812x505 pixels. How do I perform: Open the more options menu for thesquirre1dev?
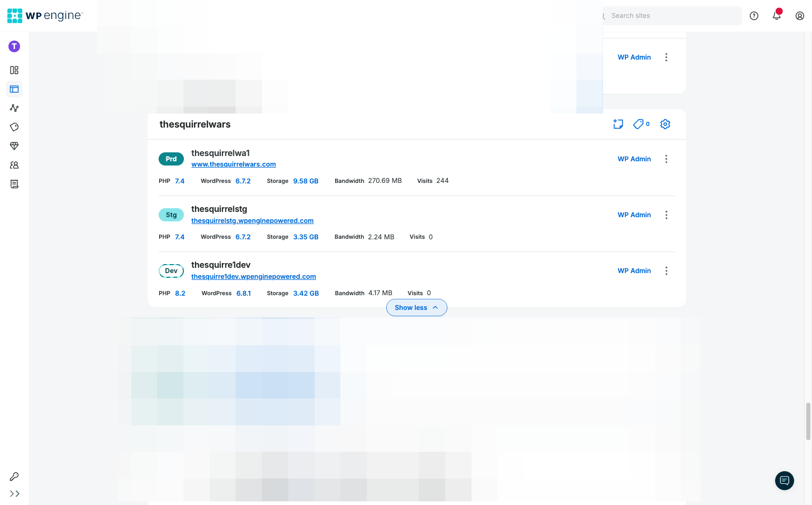(x=667, y=270)
